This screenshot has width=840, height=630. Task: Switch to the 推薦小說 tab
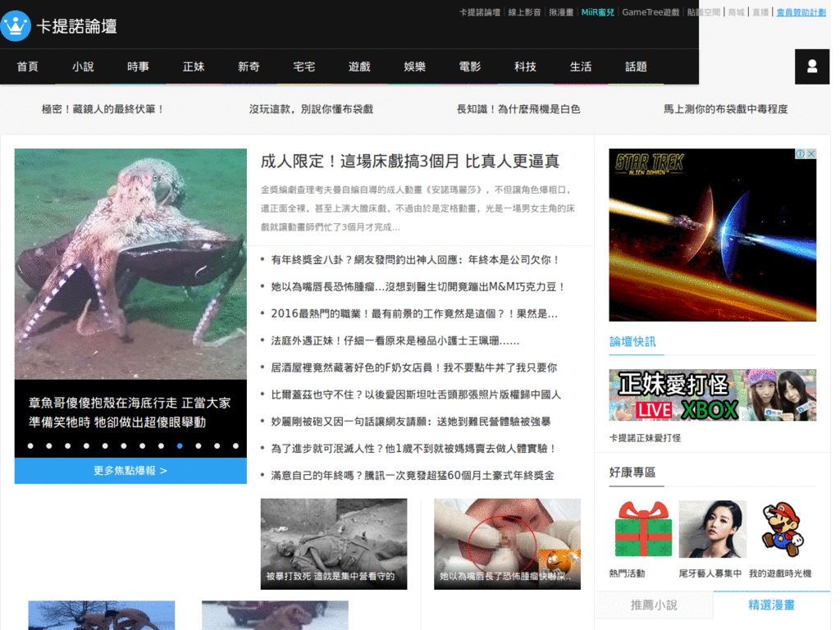tap(654, 605)
